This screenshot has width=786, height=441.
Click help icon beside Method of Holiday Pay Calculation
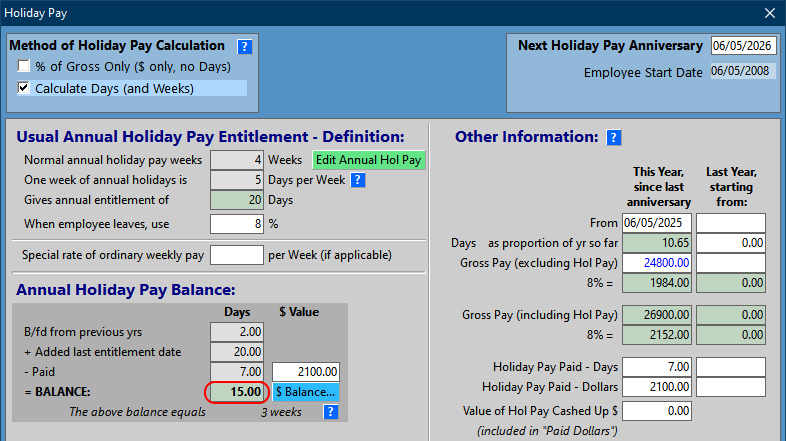coord(244,46)
